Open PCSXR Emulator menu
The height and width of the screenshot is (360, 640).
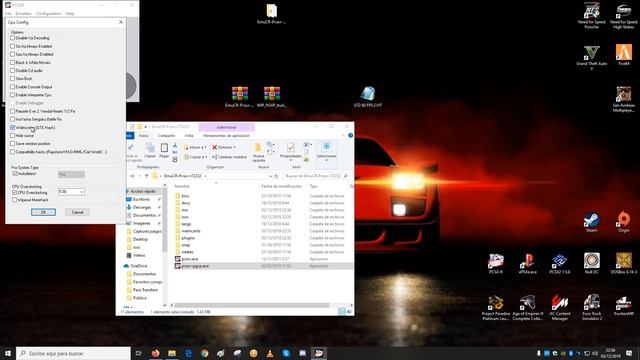click(24, 13)
